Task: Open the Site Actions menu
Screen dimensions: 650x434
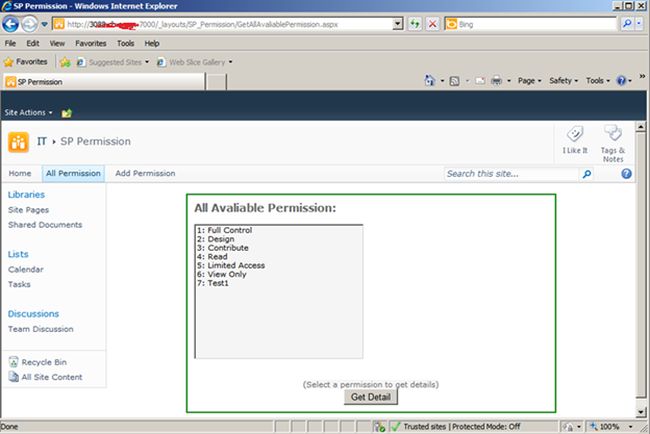Action: click(28, 112)
